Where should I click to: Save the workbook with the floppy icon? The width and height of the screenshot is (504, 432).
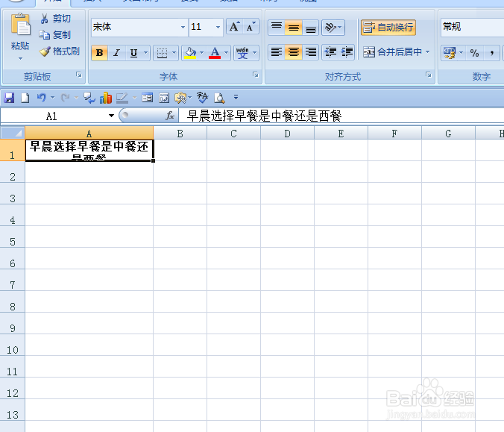tap(9, 98)
